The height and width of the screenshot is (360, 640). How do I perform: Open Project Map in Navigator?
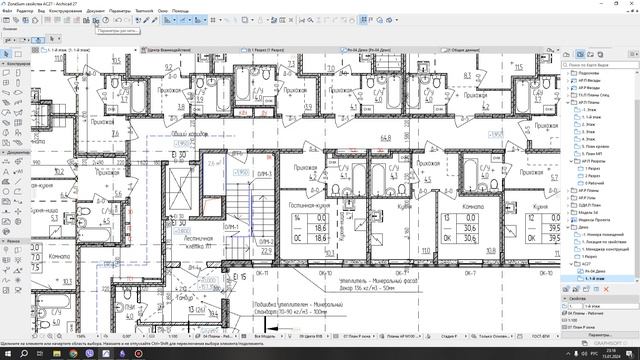pos(567,54)
